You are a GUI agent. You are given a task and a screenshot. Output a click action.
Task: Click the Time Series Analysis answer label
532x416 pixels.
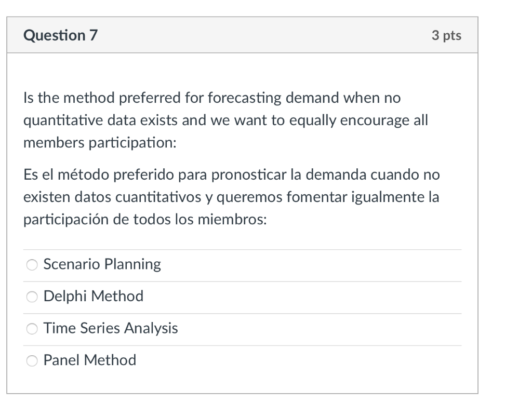[110, 329]
